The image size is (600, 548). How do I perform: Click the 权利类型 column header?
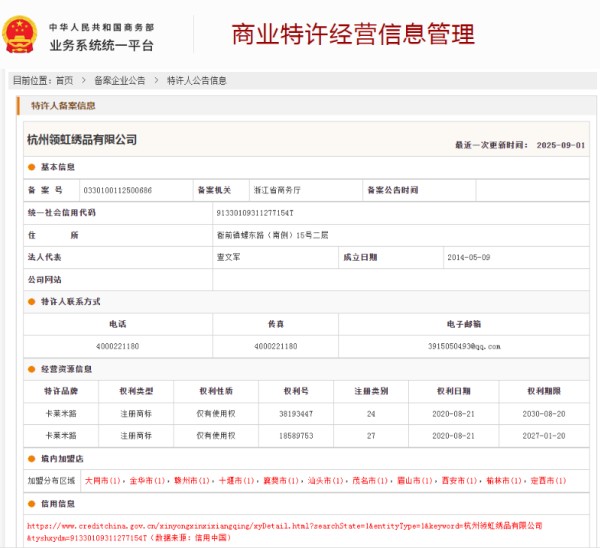click(x=136, y=391)
